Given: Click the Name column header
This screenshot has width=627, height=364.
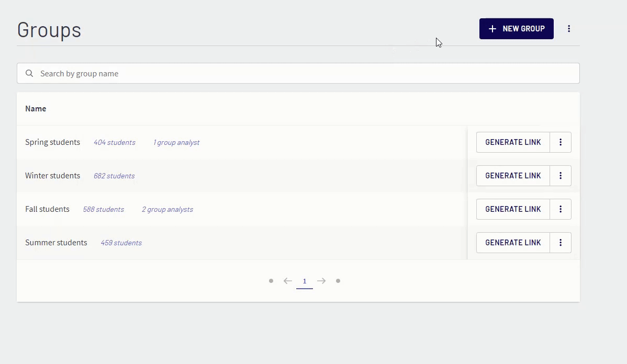Looking at the screenshot, I should pyautogui.click(x=36, y=109).
